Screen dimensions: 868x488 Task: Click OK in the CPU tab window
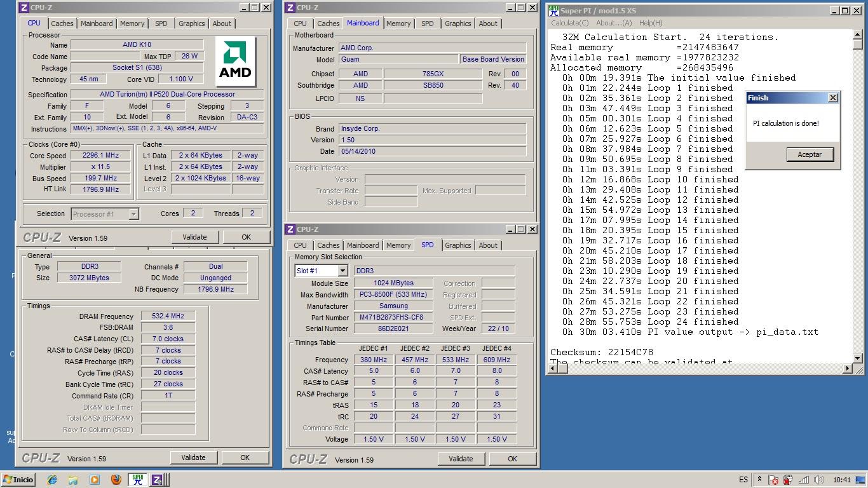[246, 237]
